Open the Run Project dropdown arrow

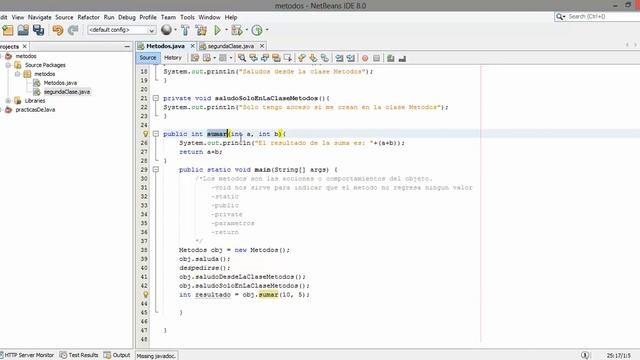pyautogui.click(x=226, y=30)
